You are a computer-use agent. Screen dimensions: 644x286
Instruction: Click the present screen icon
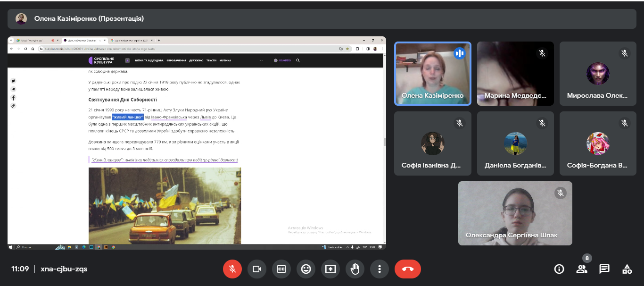pyautogui.click(x=330, y=269)
